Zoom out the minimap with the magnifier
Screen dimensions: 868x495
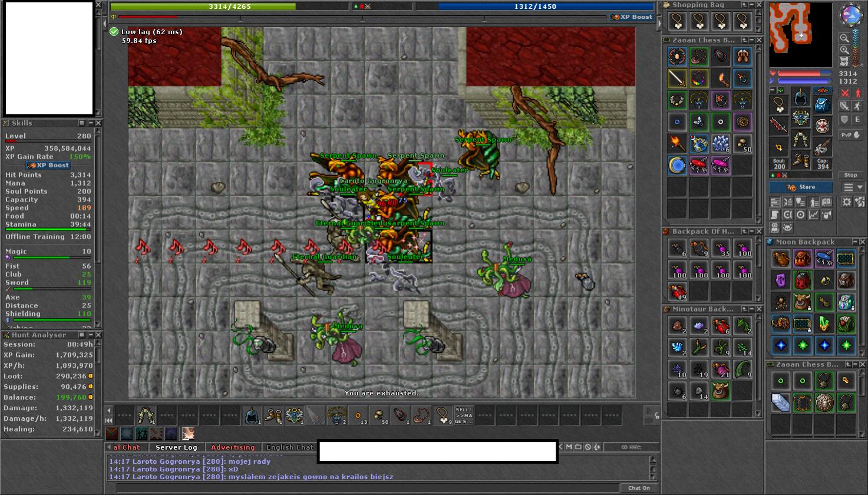click(844, 38)
